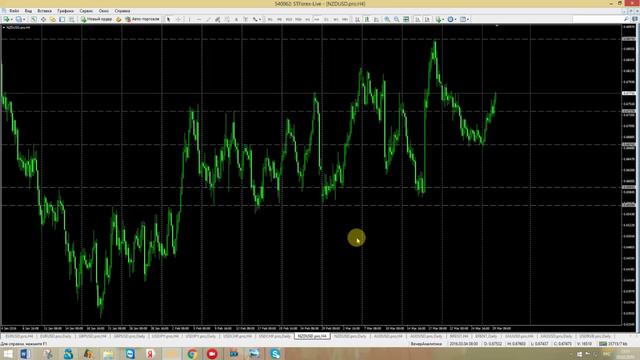Expand the Periods dropdown arrow
This screenshot has height=360, width=640.
tap(456, 19)
